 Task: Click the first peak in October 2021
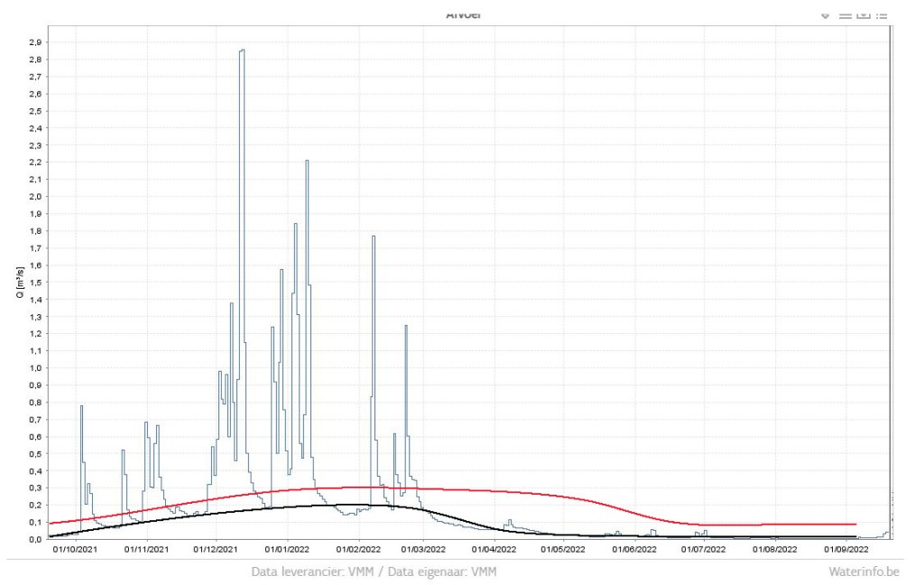[81, 406]
